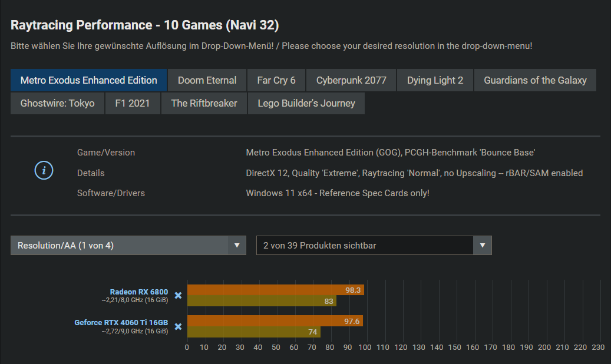Open the Far Cry 6 tab
This screenshot has width=611, height=364.
click(x=276, y=80)
